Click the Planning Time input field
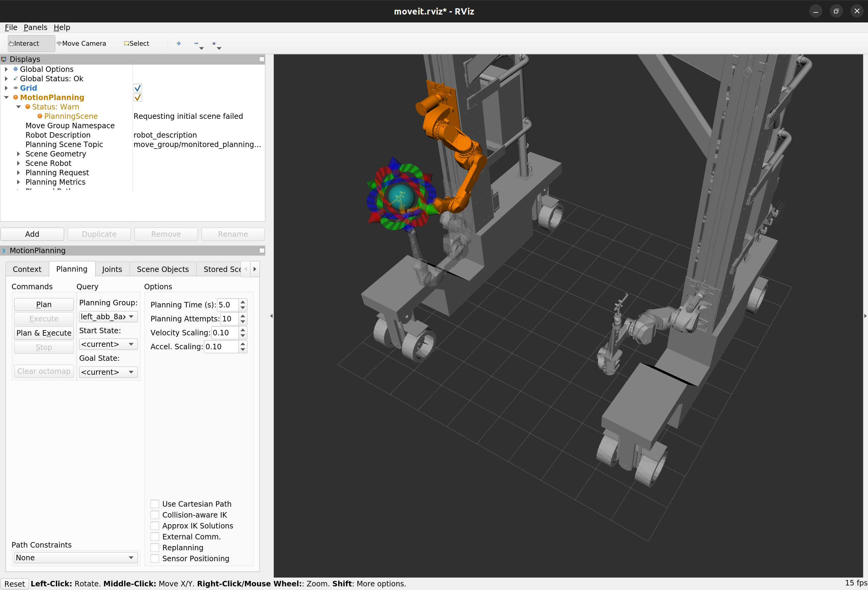Image resolution: width=868 pixels, height=590 pixels. (227, 305)
